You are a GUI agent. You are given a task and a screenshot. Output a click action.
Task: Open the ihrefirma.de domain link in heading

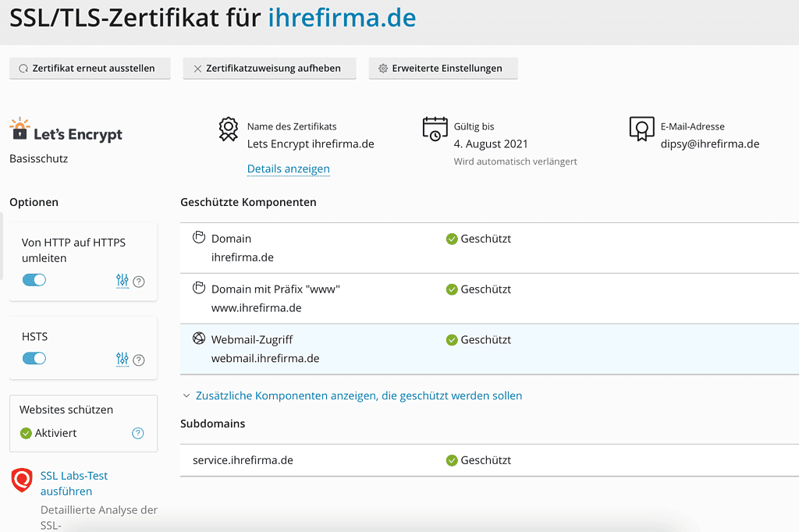pyautogui.click(x=342, y=17)
